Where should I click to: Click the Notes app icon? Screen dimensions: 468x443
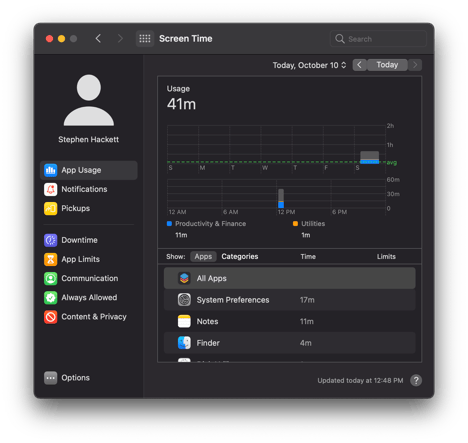(184, 321)
